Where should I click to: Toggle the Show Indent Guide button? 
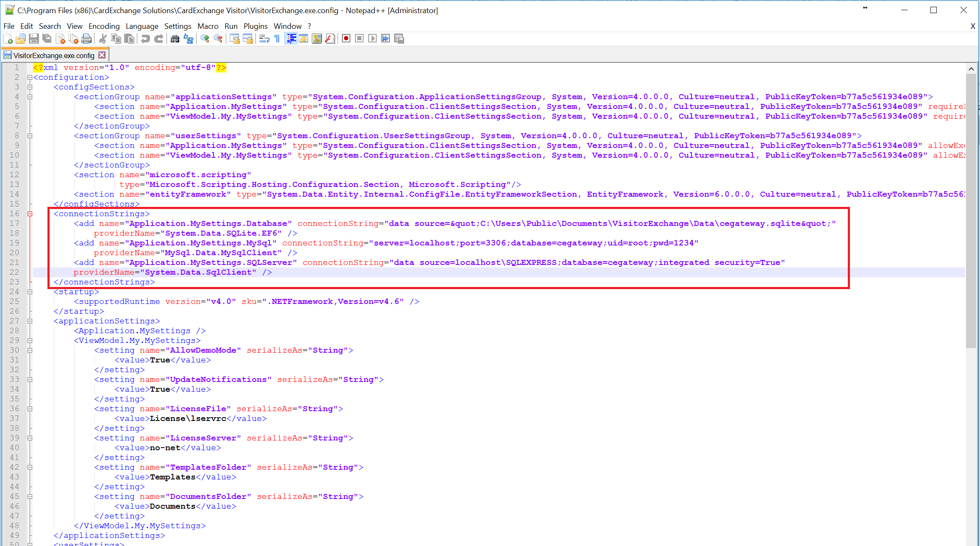tap(291, 39)
